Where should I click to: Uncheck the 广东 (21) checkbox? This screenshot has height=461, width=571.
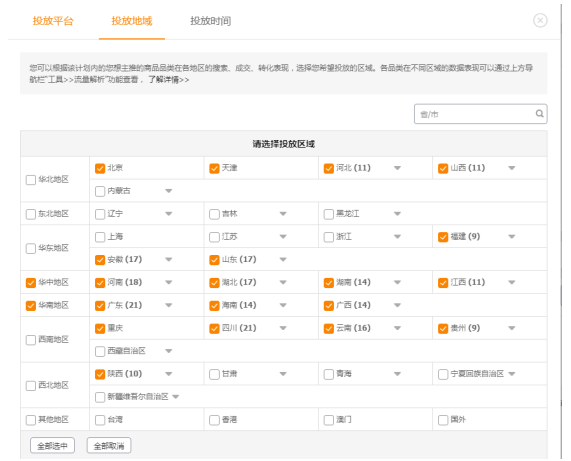pyautogui.click(x=100, y=306)
